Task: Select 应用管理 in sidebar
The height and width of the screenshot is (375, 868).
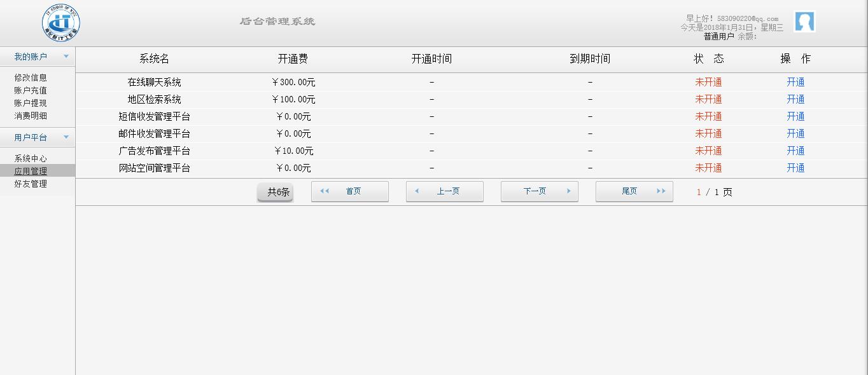Action: tap(31, 171)
